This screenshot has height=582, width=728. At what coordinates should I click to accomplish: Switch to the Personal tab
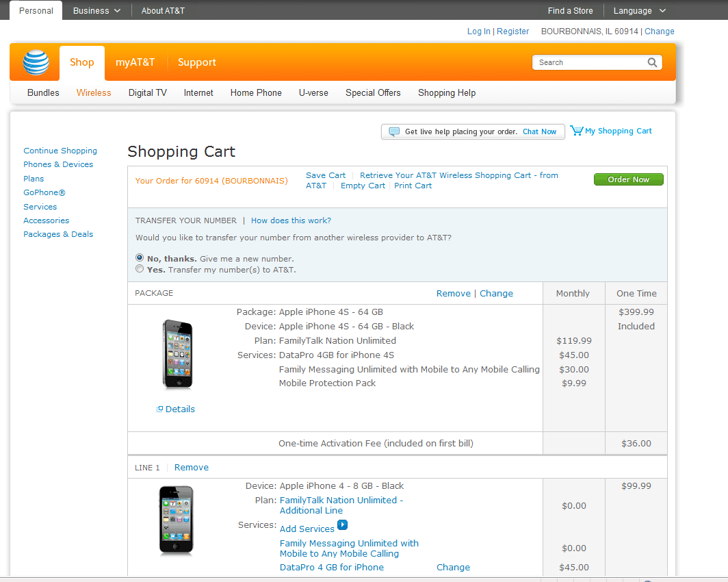[x=36, y=11]
